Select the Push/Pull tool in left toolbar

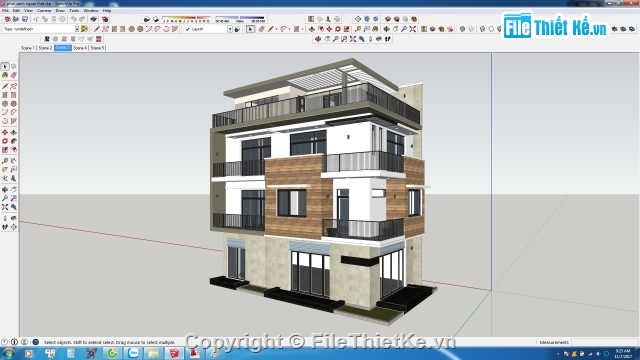[13, 132]
